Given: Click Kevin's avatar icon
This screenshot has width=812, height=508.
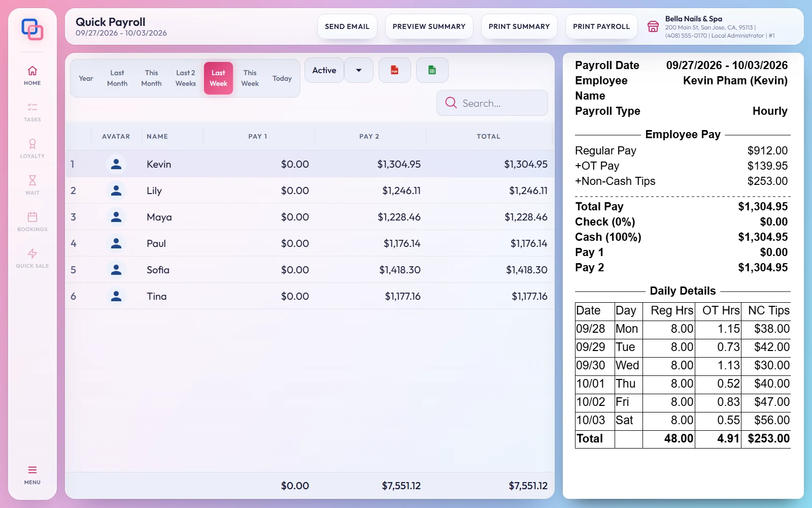Looking at the screenshot, I should click(x=116, y=164).
